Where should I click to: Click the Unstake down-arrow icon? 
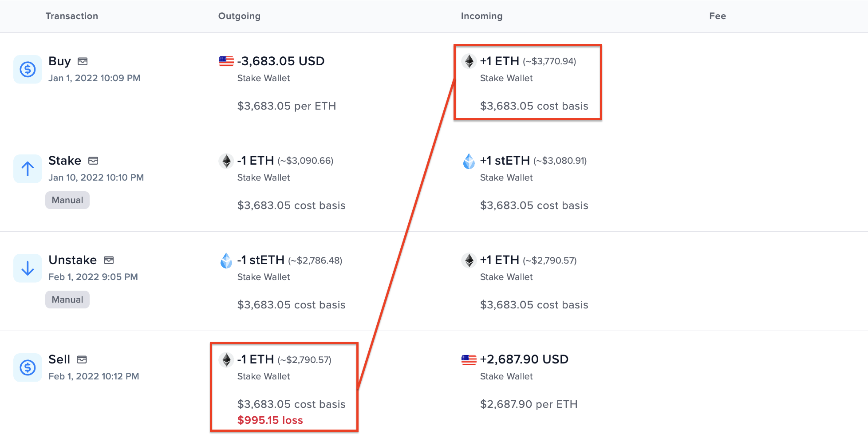28,268
